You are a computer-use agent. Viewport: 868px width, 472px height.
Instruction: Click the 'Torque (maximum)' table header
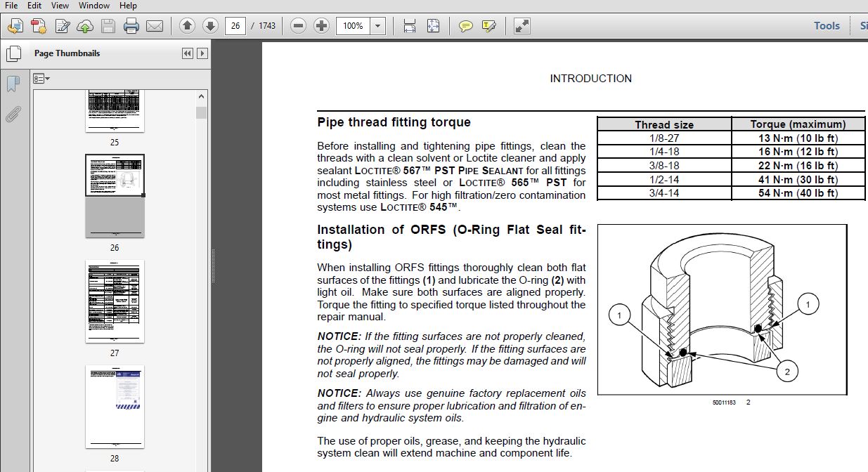click(x=798, y=124)
